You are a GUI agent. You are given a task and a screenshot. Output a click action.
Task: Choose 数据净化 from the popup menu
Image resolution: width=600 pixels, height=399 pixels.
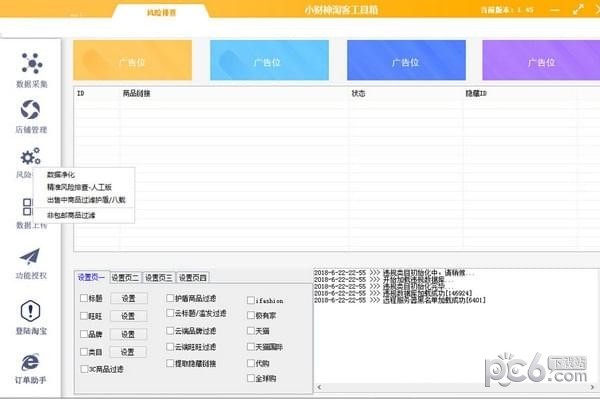61,175
